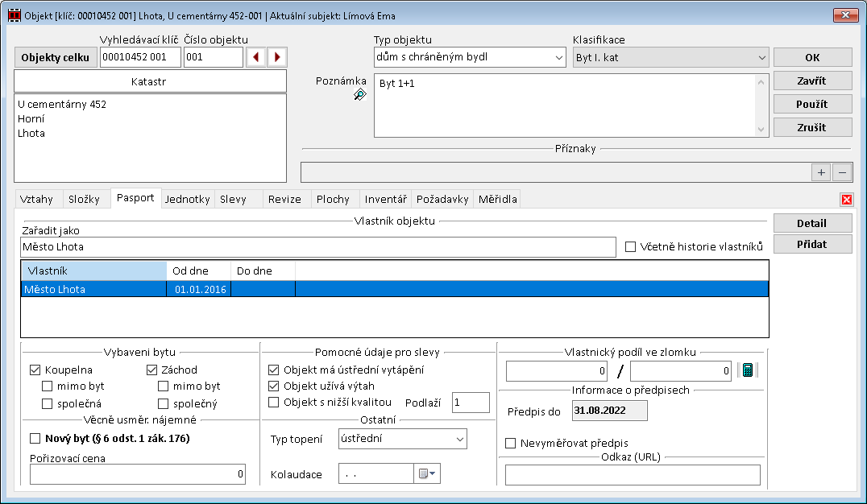Remove a flag with the minus button
This screenshot has width=867, height=504.
pyautogui.click(x=840, y=172)
